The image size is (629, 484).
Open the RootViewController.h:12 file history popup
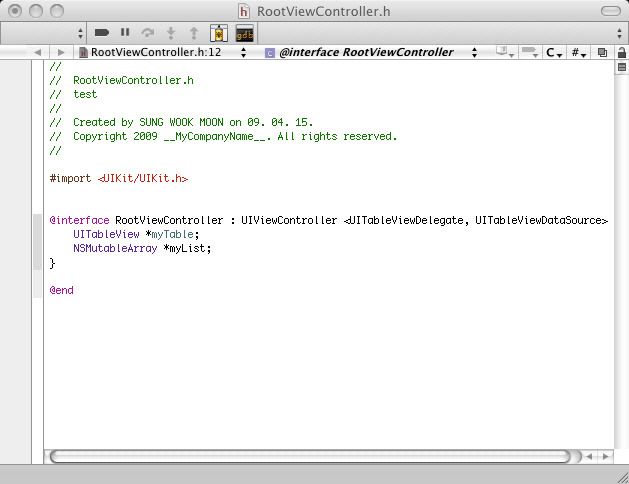tap(162, 53)
